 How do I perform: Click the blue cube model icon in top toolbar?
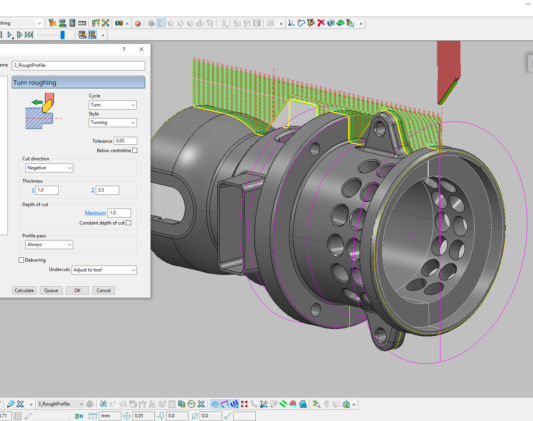[x=330, y=23]
